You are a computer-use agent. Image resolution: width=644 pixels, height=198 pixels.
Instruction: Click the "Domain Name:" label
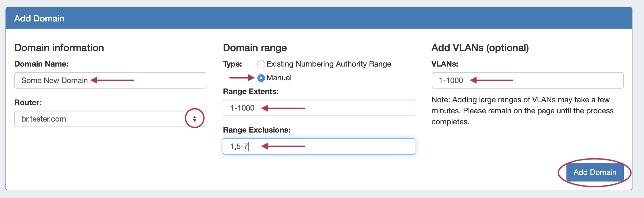tap(41, 64)
